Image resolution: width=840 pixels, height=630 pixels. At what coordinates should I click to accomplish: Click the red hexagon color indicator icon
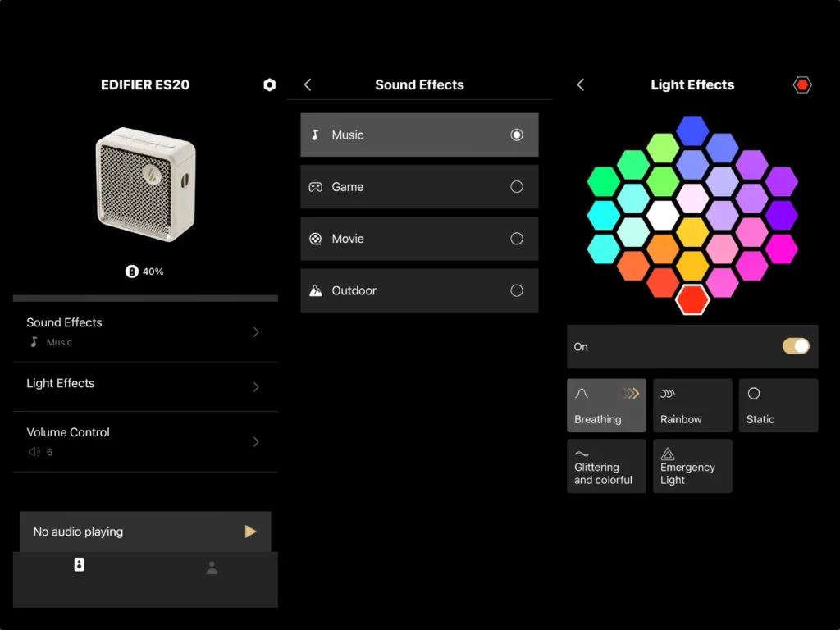coord(802,85)
